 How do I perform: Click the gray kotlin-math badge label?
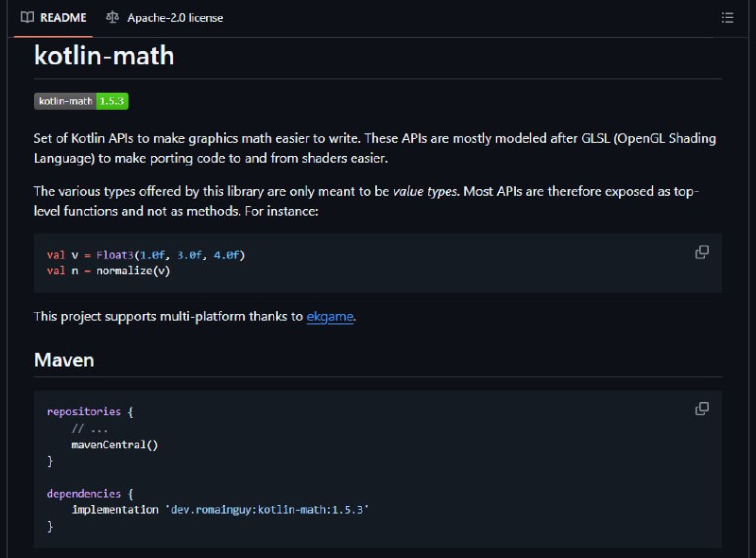point(65,101)
